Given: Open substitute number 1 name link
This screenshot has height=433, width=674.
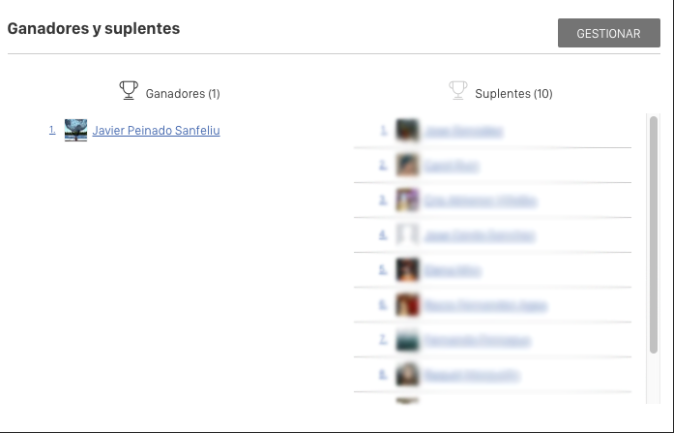Looking at the screenshot, I should 464,131.
